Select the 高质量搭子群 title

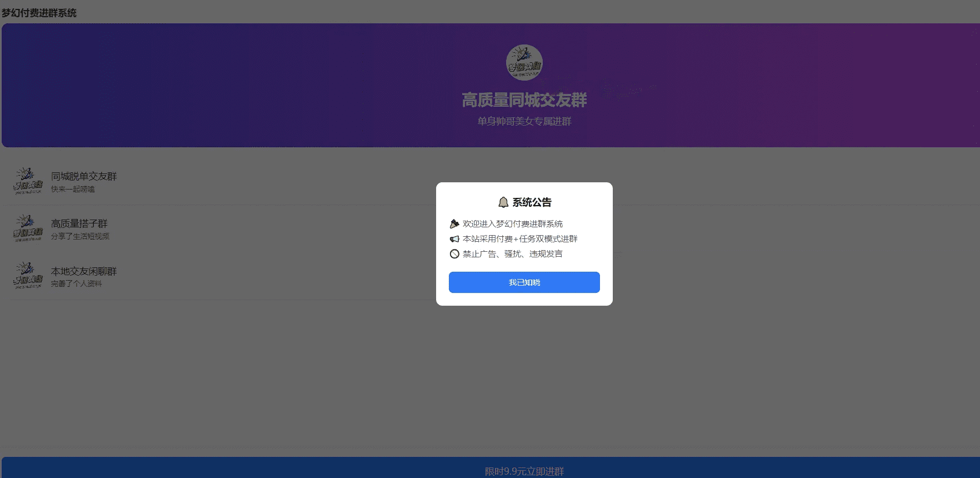pos(79,223)
